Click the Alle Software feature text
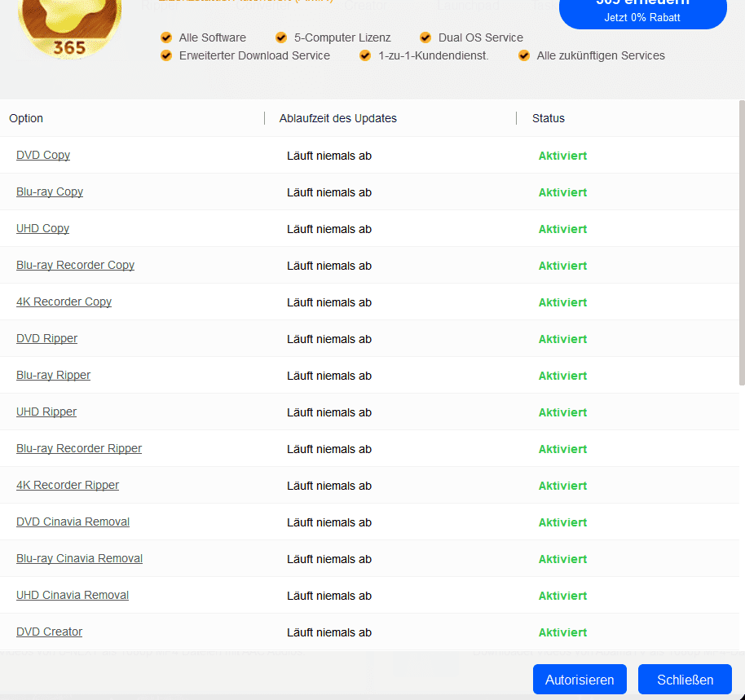 (x=213, y=37)
